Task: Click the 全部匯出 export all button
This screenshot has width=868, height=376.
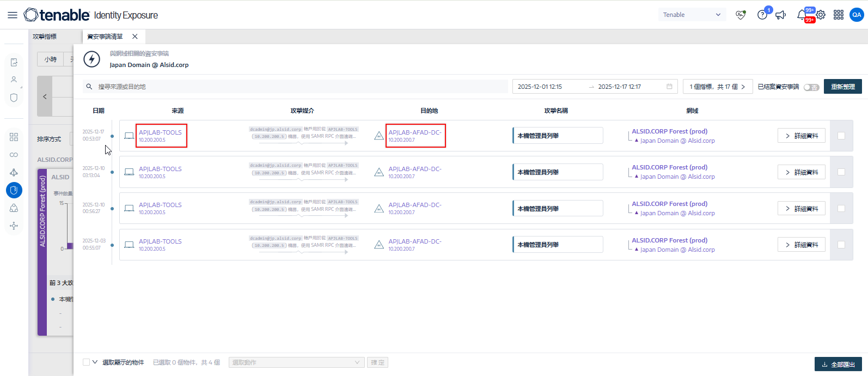Action: point(838,365)
